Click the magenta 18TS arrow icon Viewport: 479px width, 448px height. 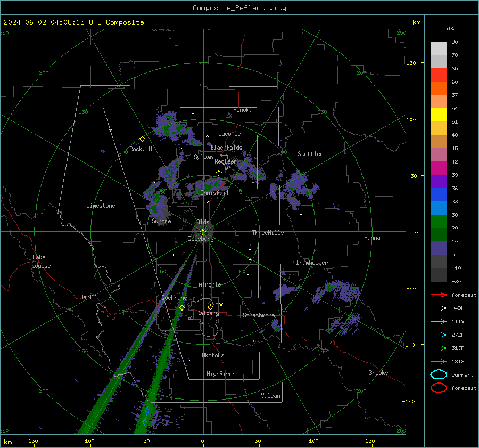point(439,362)
